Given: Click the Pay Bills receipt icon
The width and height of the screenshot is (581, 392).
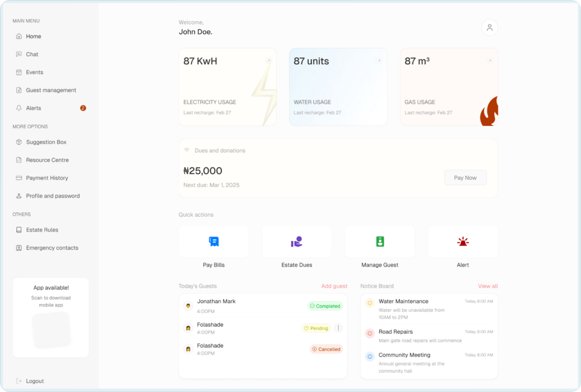Looking at the screenshot, I should [214, 242].
